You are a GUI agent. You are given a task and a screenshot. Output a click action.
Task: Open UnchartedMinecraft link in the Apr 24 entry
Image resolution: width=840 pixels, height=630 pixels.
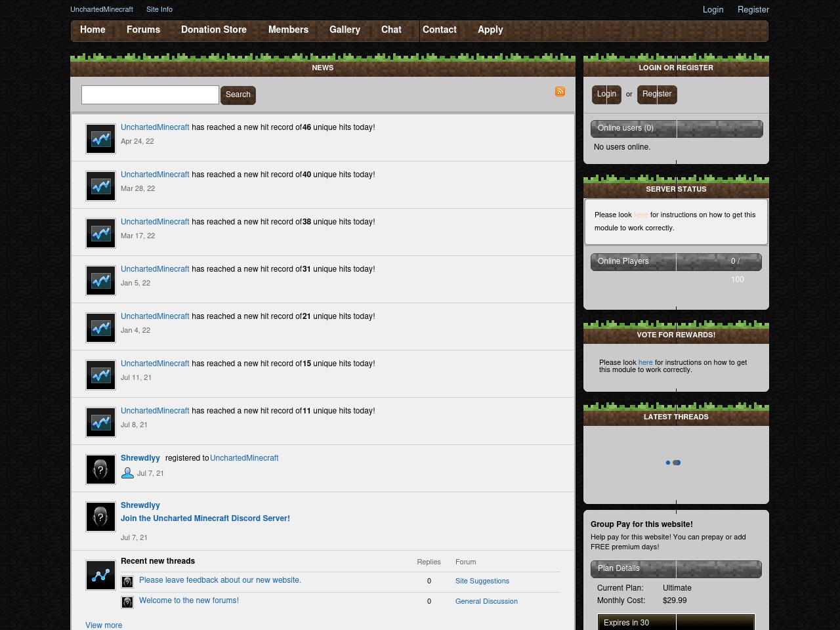[155, 127]
